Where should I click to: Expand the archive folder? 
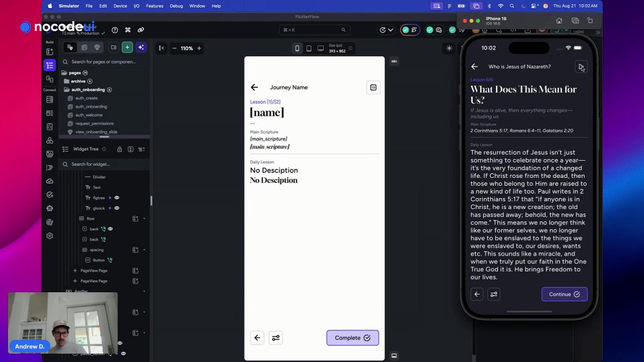(66, 81)
